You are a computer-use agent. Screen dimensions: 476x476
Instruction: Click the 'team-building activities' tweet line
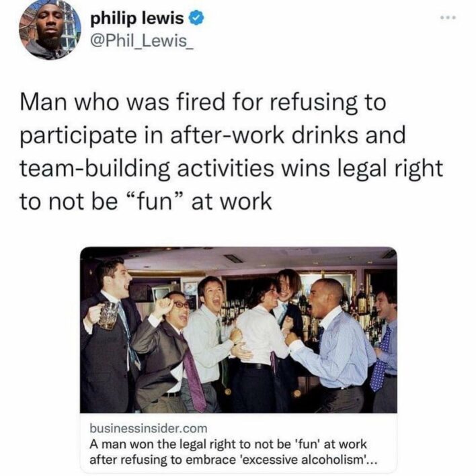coord(231,168)
